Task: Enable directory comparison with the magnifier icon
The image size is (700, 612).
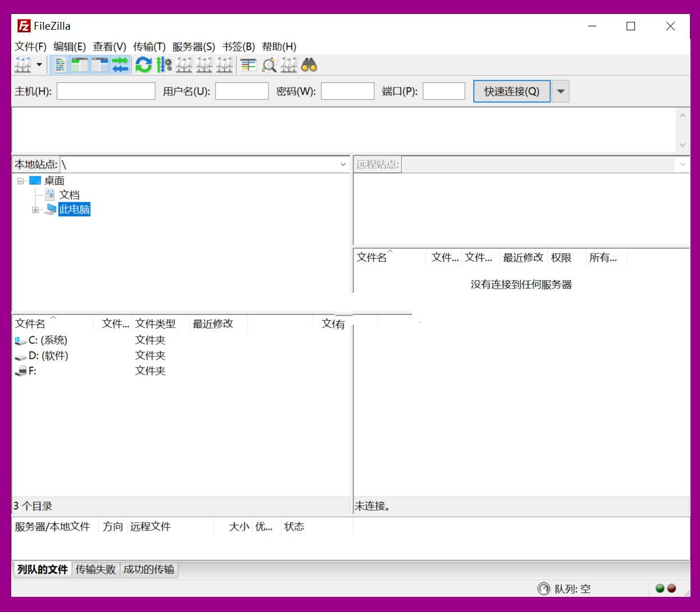Action: click(269, 65)
